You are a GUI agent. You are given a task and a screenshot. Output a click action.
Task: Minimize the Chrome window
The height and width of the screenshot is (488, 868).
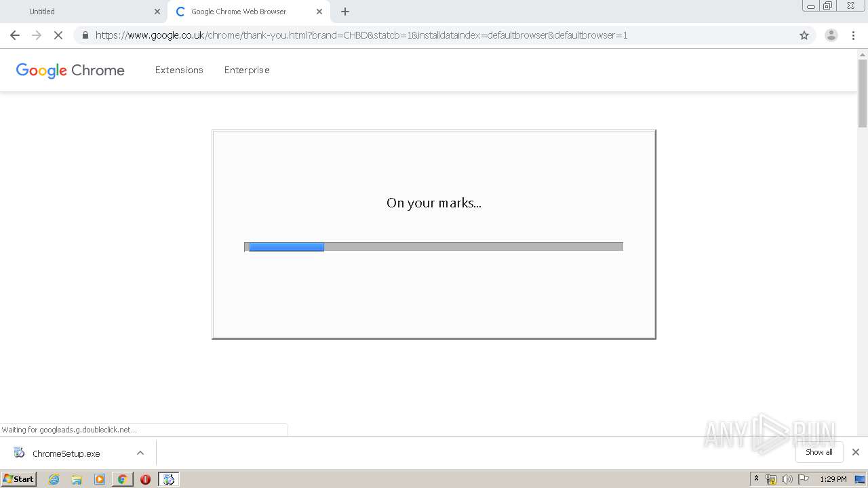pyautogui.click(x=811, y=6)
